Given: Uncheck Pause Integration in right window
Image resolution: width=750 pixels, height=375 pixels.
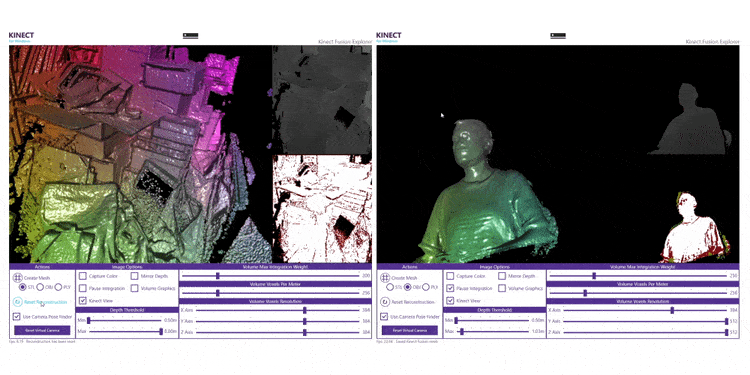Looking at the screenshot, I should [450, 288].
